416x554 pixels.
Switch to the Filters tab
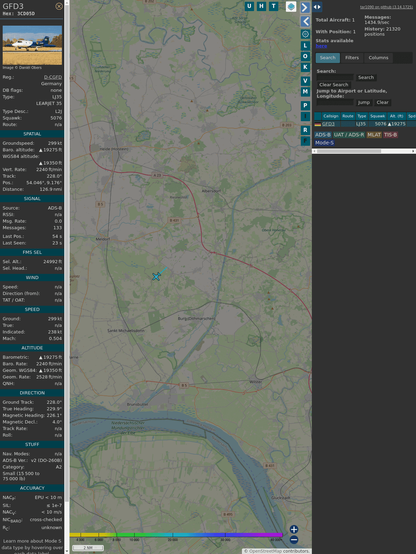(x=352, y=58)
